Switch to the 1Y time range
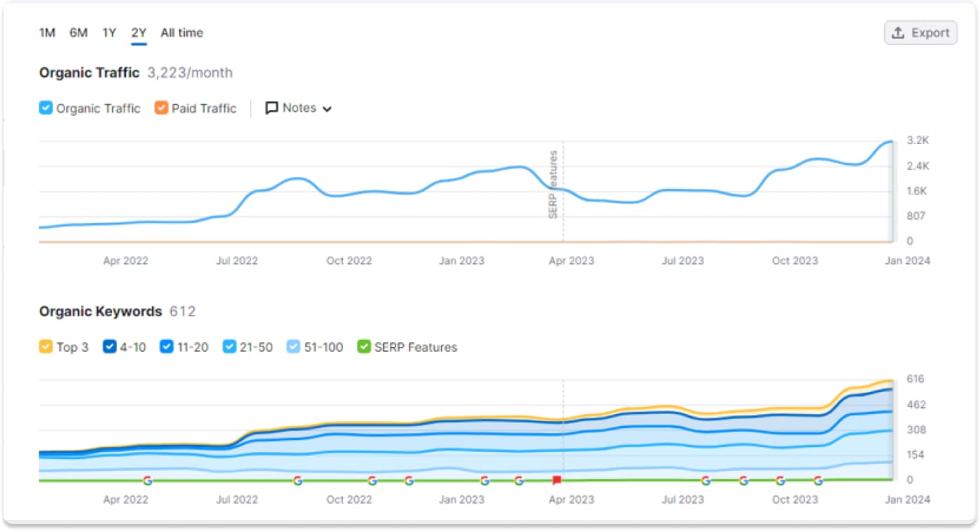This screenshot has width=980, height=531. [109, 33]
